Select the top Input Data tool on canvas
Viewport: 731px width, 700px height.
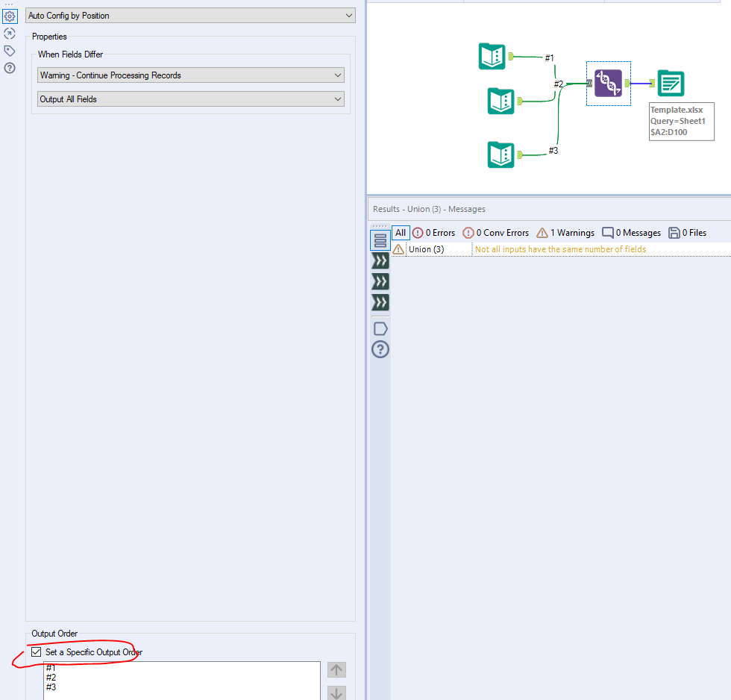point(492,57)
